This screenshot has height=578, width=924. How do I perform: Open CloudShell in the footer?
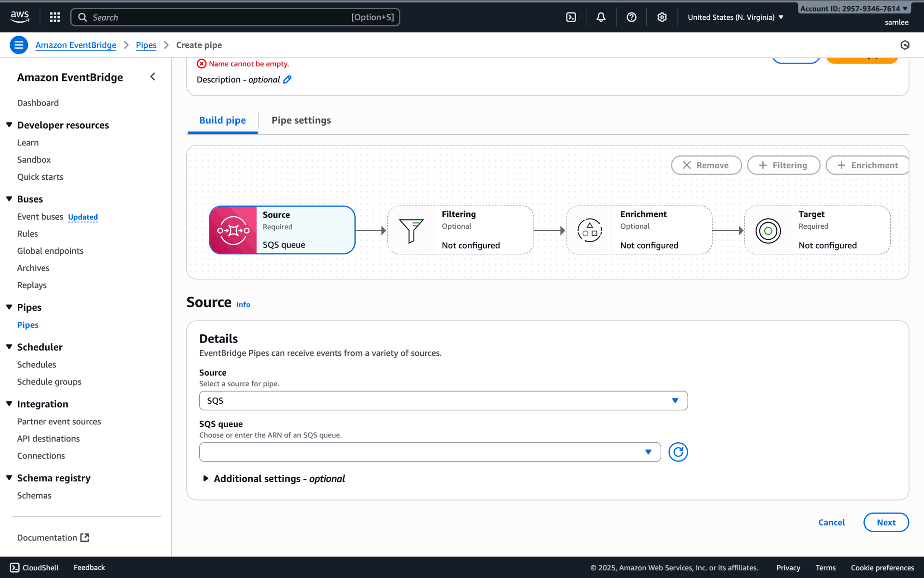[34, 567]
